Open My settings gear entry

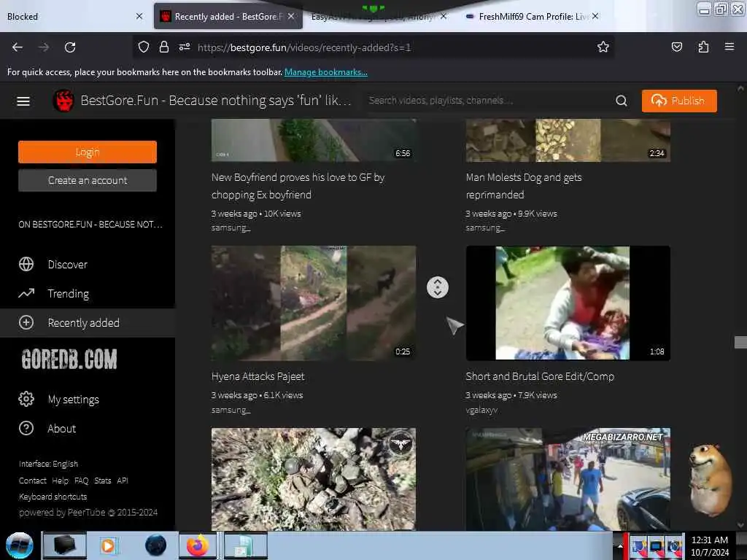pos(88,400)
